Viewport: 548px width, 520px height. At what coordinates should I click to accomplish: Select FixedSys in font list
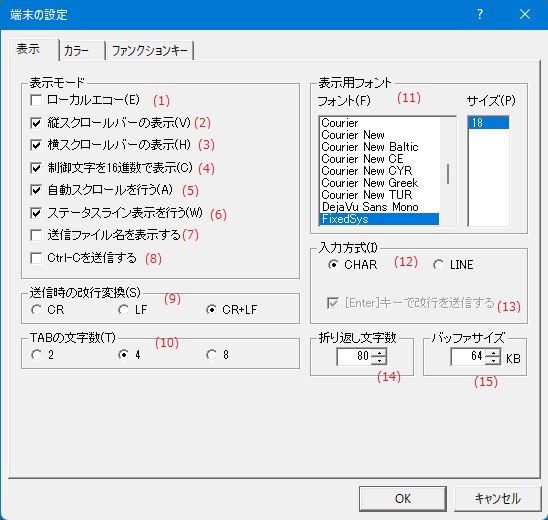pyautogui.click(x=379, y=219)
